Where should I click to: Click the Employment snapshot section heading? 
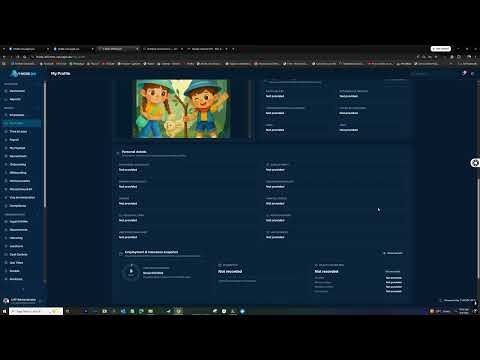151,252
